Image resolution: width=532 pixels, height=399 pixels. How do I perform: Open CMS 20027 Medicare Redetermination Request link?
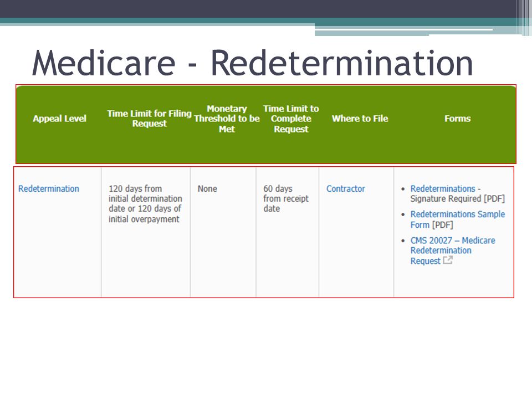pos(453,250)
